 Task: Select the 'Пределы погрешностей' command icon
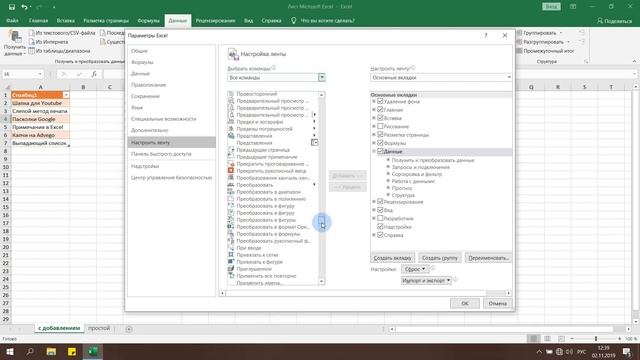(231, 129)
